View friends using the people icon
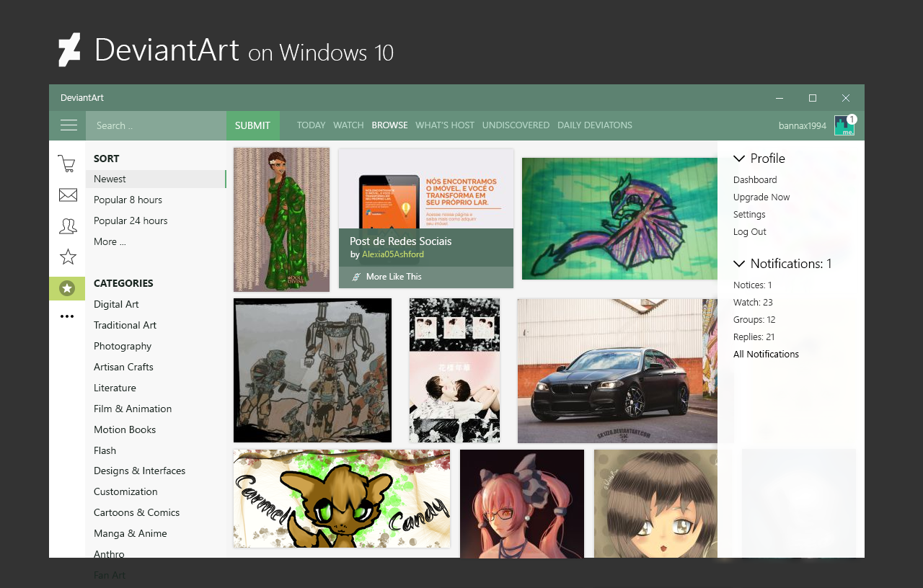Image resolution: width=923 pixels, height=588 pixels. coord(67,226)
